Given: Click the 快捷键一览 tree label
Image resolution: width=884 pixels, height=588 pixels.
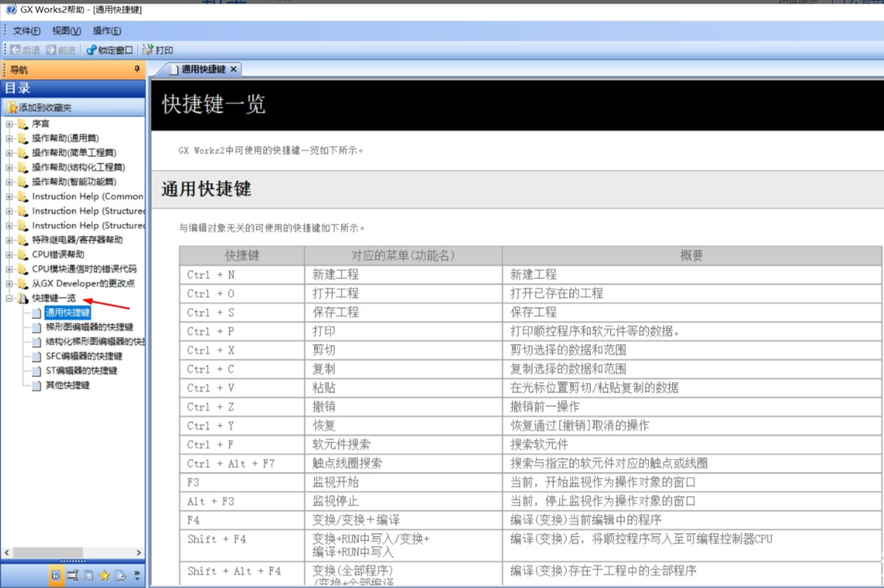Looking at the screenshot, I should [54, 298].
